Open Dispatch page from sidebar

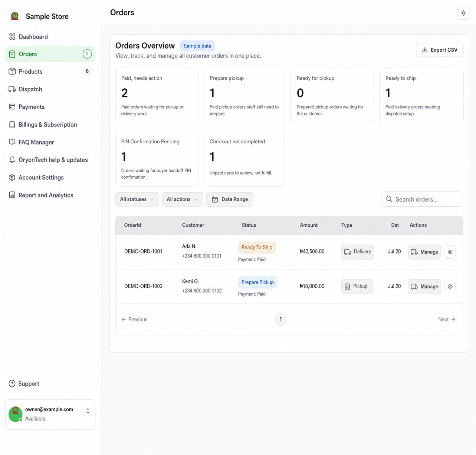click(x=50, y=89)
